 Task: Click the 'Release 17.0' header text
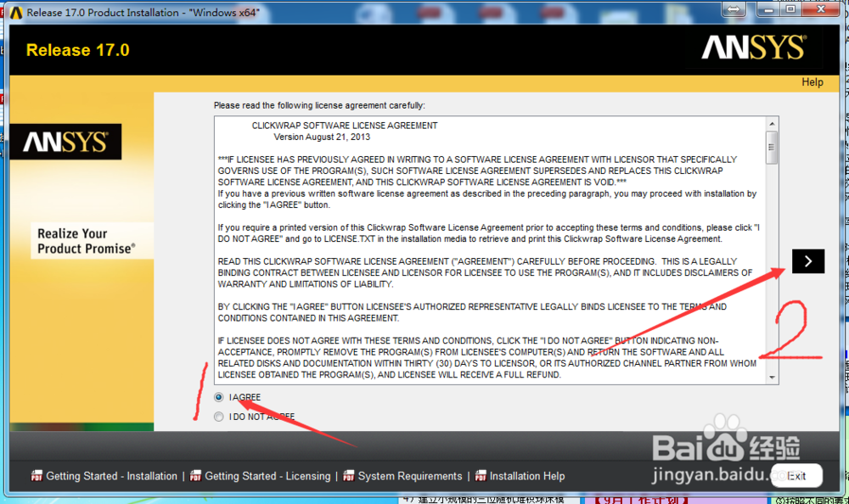pyautogui.click(x=78, y=50)
